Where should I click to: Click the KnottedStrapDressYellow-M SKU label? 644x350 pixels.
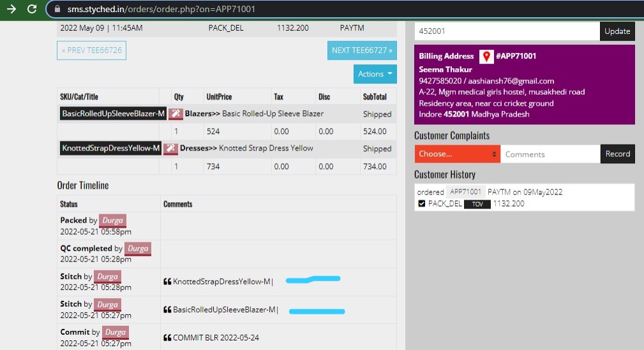click(x=111, y=148)
